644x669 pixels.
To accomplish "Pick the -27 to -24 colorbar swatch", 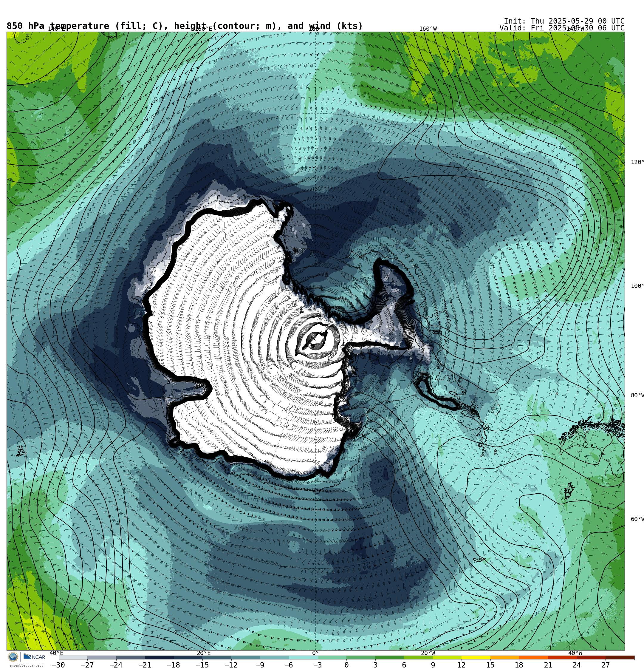I will (102, 657).
